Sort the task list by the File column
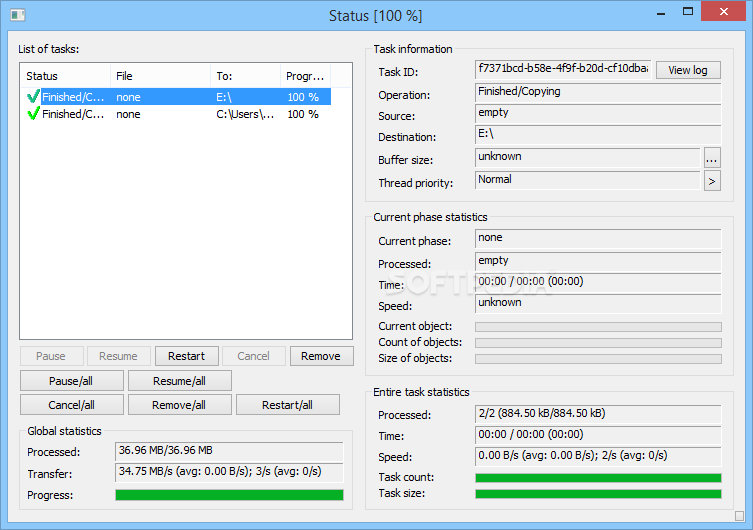Image resolution: width=753 pixels, height=530 pixels. (x=160, y=76)
